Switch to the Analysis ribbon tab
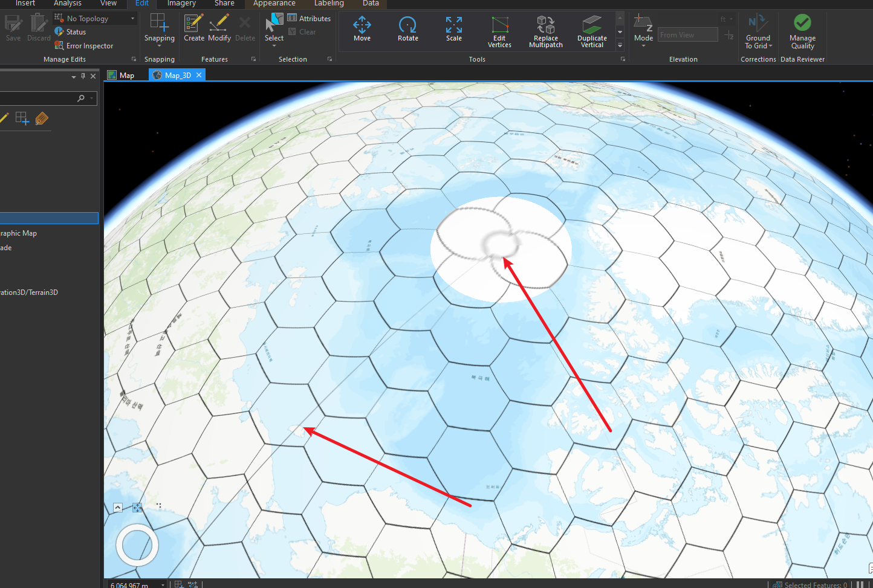The image size is (873, 588). point(68,3)
